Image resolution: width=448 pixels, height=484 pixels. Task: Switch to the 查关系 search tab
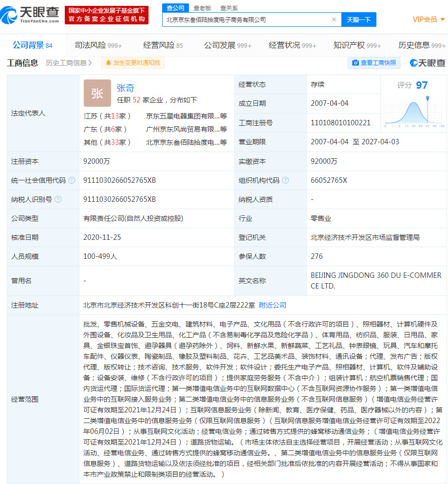click(229, 8)
